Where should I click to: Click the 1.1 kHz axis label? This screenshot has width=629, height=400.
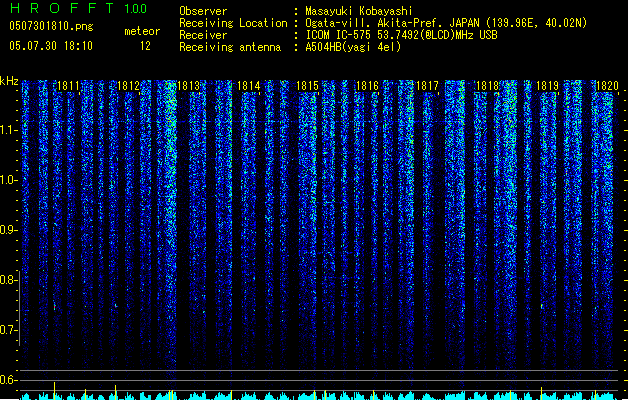click(x=8, y=130)
